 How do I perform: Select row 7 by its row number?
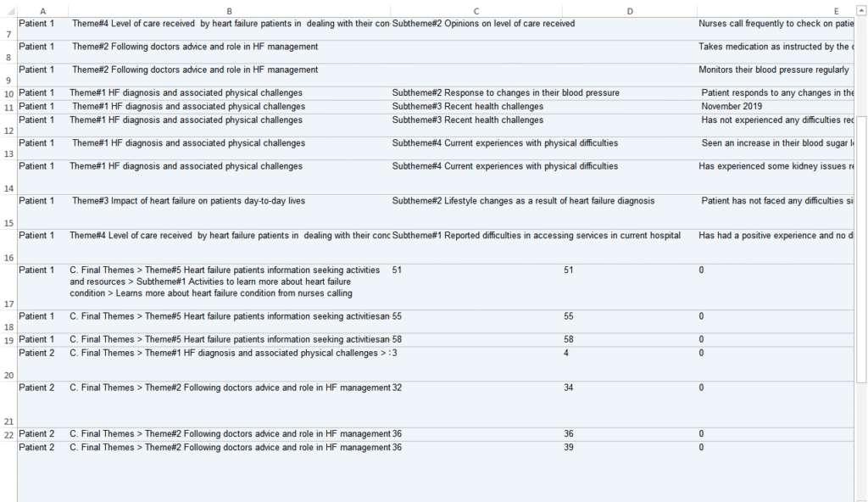pyautogui.click(x=8, y=29)
